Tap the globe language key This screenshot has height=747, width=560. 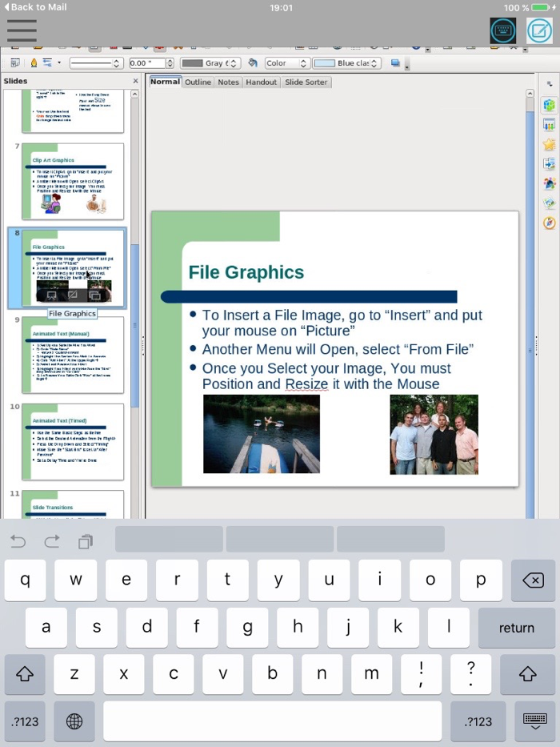pyautogui.click(x=74, y=721)
